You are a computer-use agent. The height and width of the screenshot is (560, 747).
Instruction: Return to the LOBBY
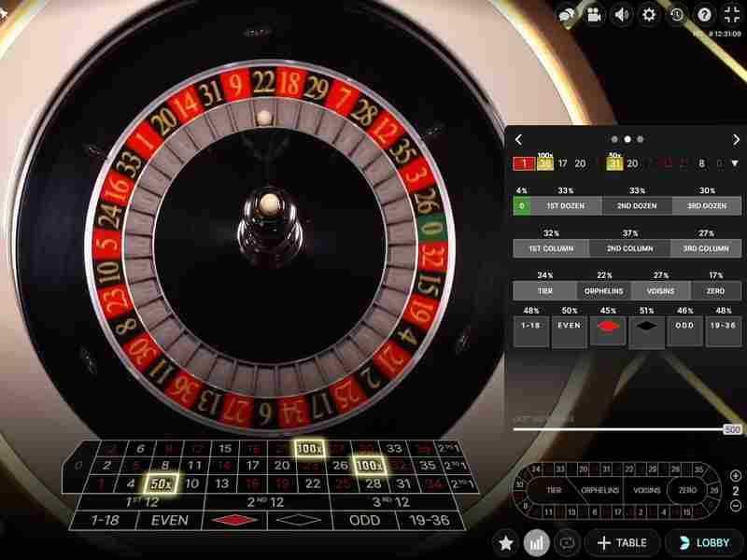(706, 543)
